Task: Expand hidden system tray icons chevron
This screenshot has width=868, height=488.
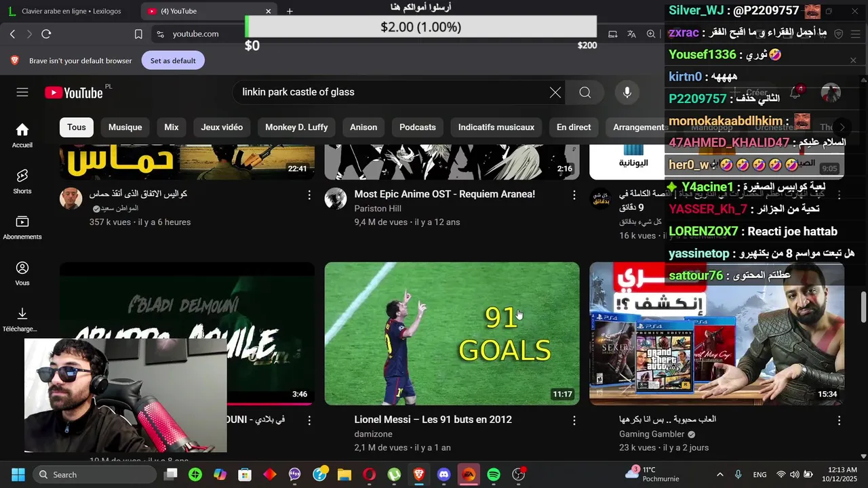Action: pyautogui.click(x=719, y=474)
